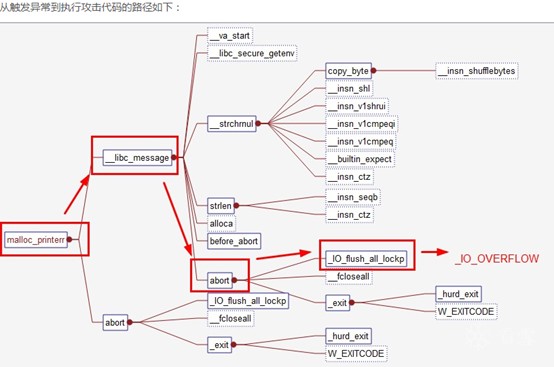Screen dimensions: 554x367
Task: Click __fcloseall node under malloc_printerr's direct abort
Action: (x=230, y=318)
